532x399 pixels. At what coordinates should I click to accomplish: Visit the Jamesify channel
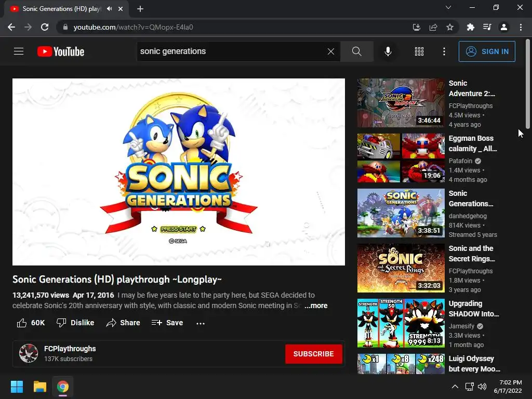click(x=461, y=326)
